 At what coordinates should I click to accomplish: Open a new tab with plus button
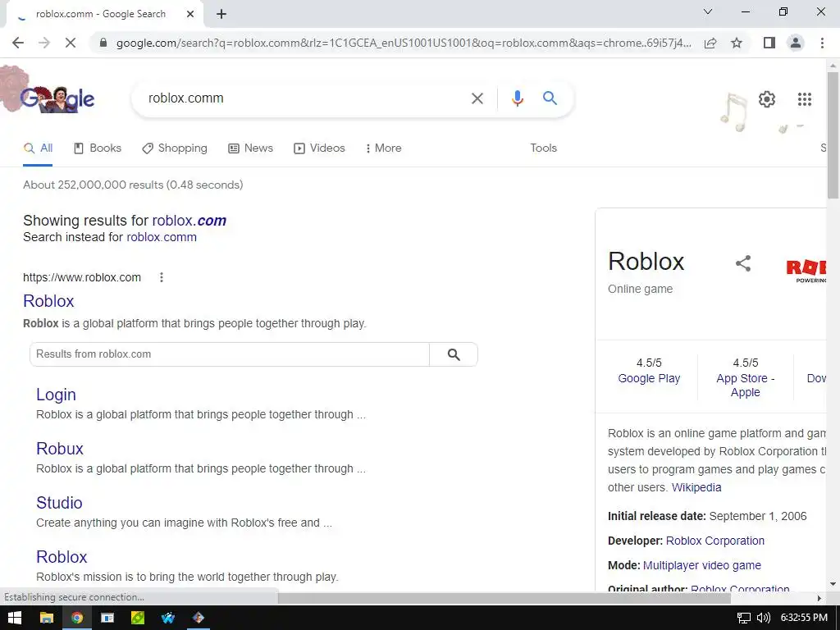pyautogui.click(x=221, y=15)
